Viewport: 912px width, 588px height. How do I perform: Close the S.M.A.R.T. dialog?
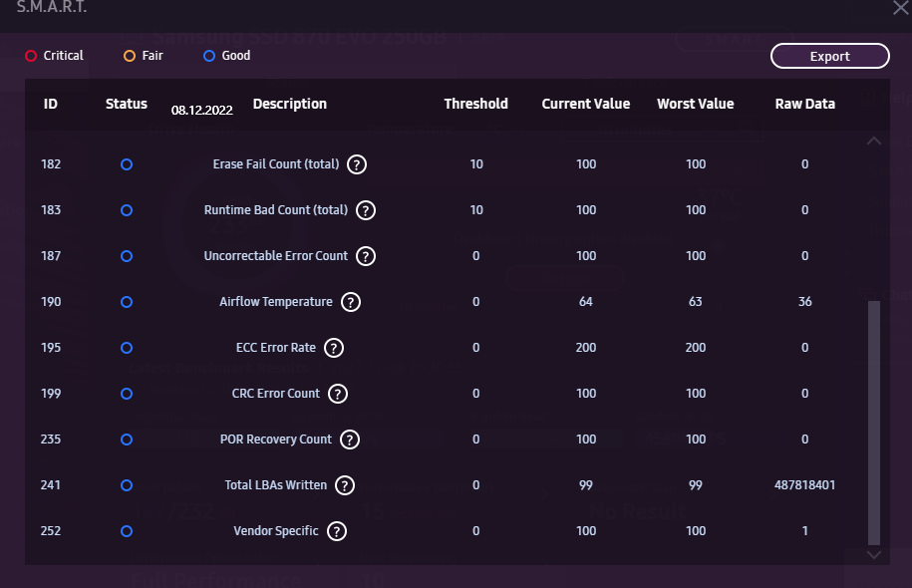point(900,8)
